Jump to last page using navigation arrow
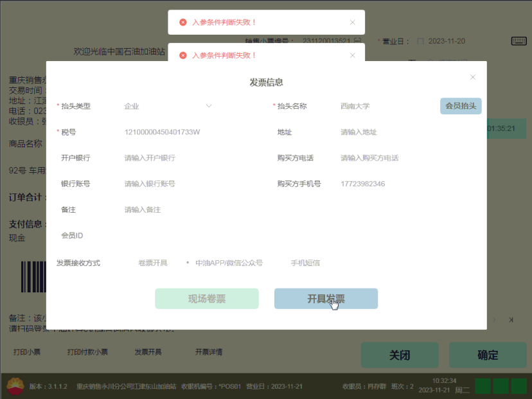 [511, 319]
